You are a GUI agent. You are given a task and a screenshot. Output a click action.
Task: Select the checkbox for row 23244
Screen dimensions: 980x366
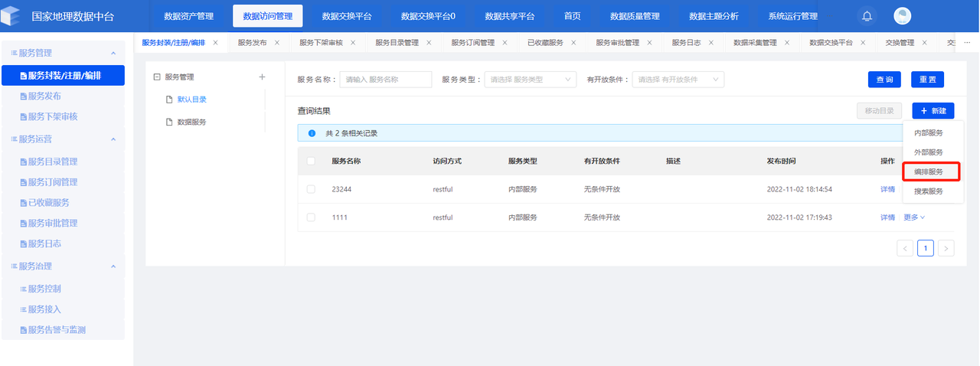tap(311, 189)
